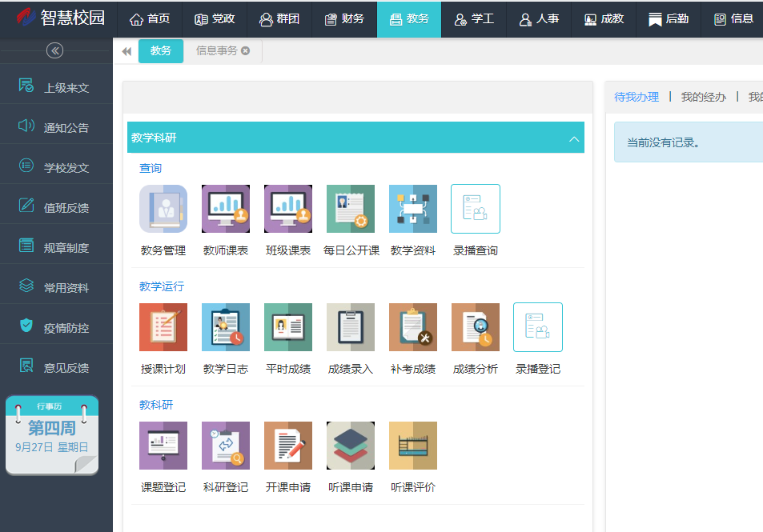Click the 规章制度 sidebar label
Viewport: 763px width, 532px height.
click(66, 248)
